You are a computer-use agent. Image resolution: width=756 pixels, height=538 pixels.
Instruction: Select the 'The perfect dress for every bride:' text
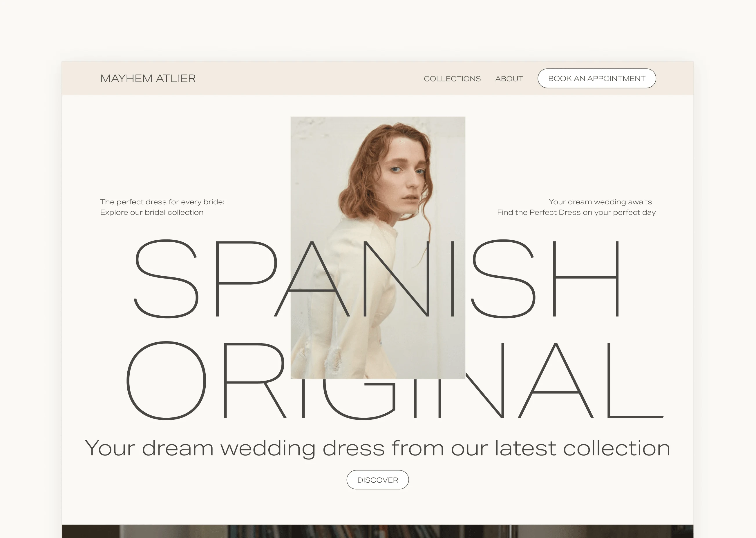click(x=162, y=202)
